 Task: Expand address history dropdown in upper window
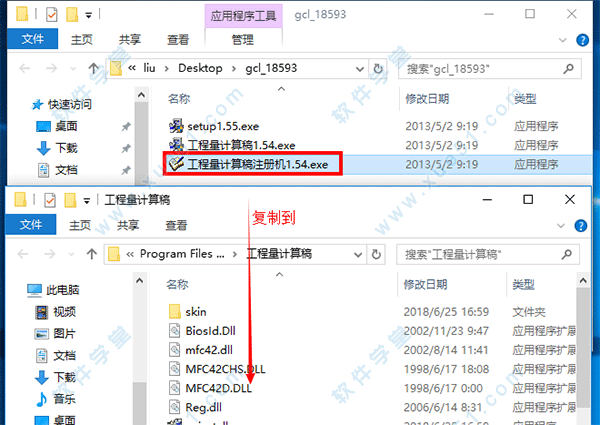360,69
